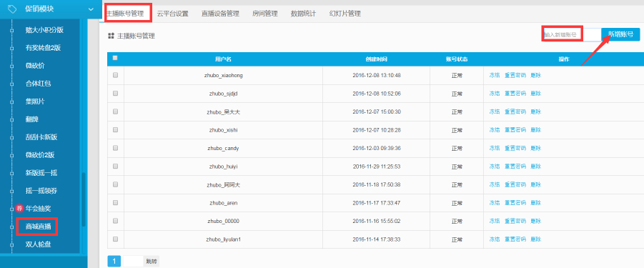Click 删除 for zhubo_liyulan1
Image resolution: width=644 pixels, height=268 pixels.
click(535, 239)
